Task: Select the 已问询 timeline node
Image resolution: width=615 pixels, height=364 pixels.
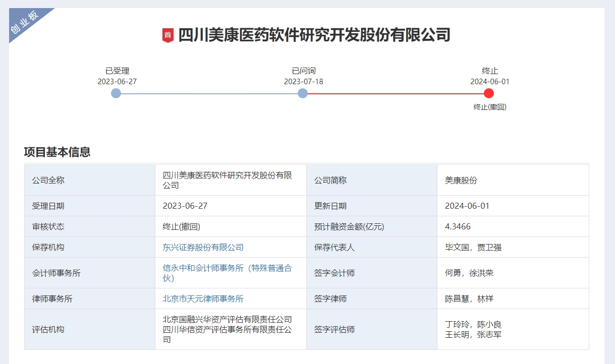Action: (x=303, y=93)
